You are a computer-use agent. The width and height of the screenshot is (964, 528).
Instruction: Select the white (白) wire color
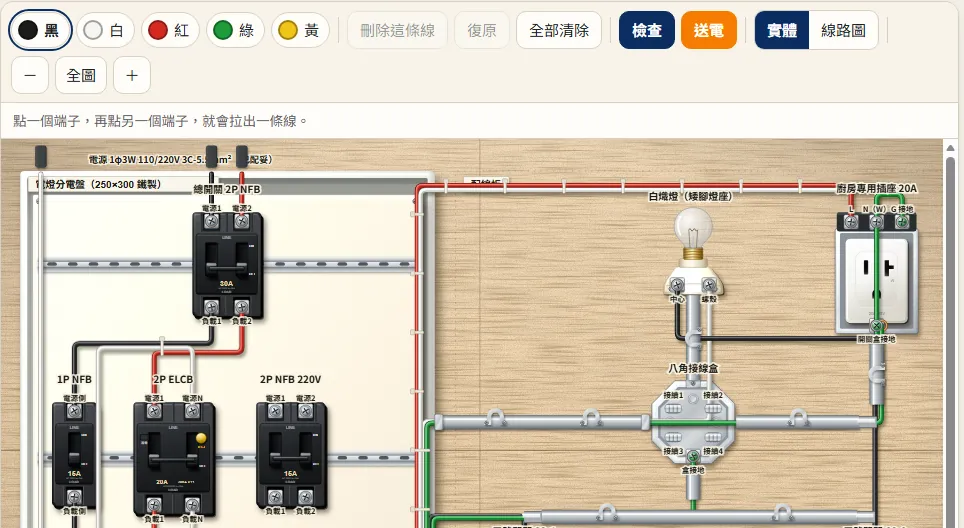pos(105,30)
